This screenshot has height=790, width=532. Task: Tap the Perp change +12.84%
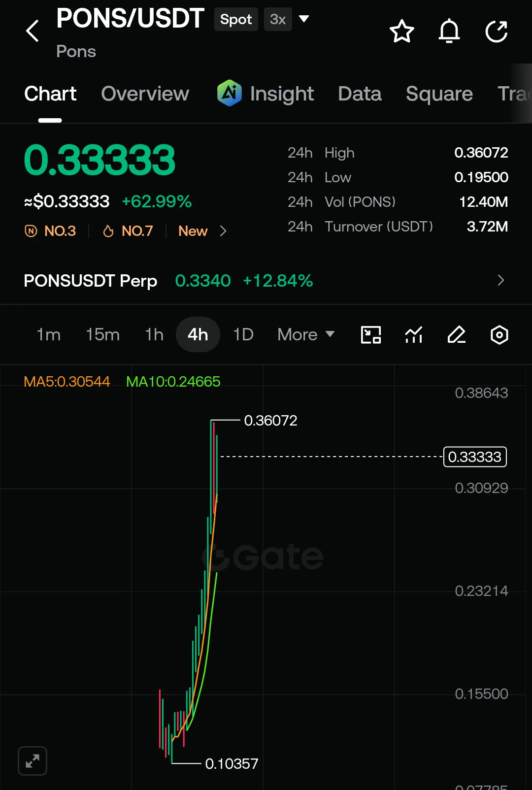click(278, 281)
